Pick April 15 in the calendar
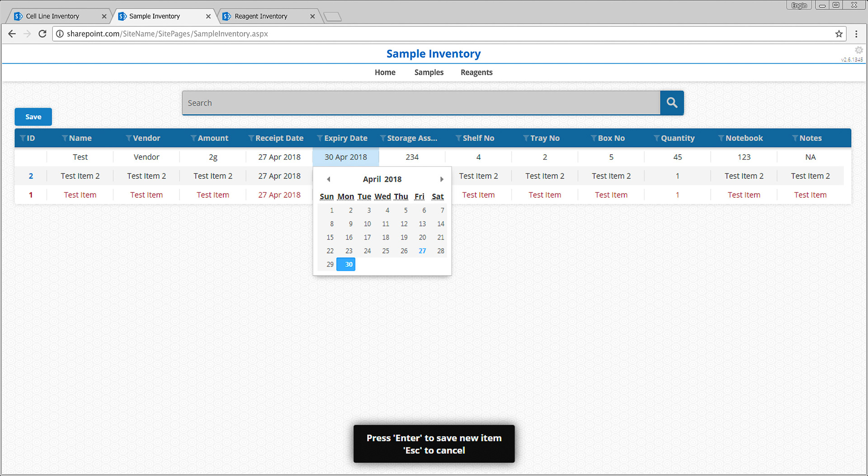Image resolution: width=868 pixels, height=476 pixels. pos(330,238)
